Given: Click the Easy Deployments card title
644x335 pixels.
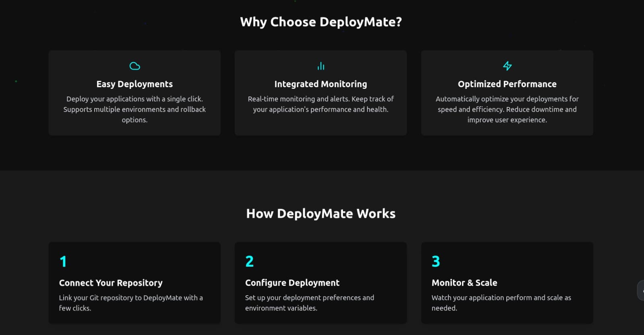Looking at the screenshot, I should coord(134,84).
